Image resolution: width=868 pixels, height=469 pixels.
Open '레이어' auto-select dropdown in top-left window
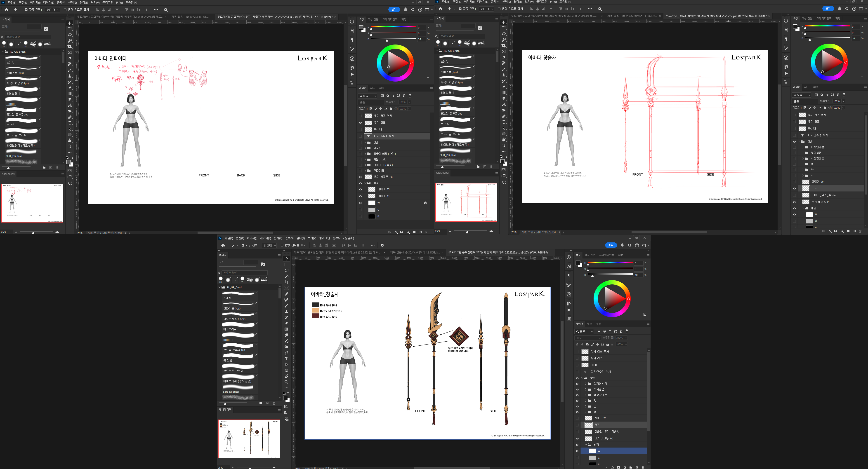point(53,10)
